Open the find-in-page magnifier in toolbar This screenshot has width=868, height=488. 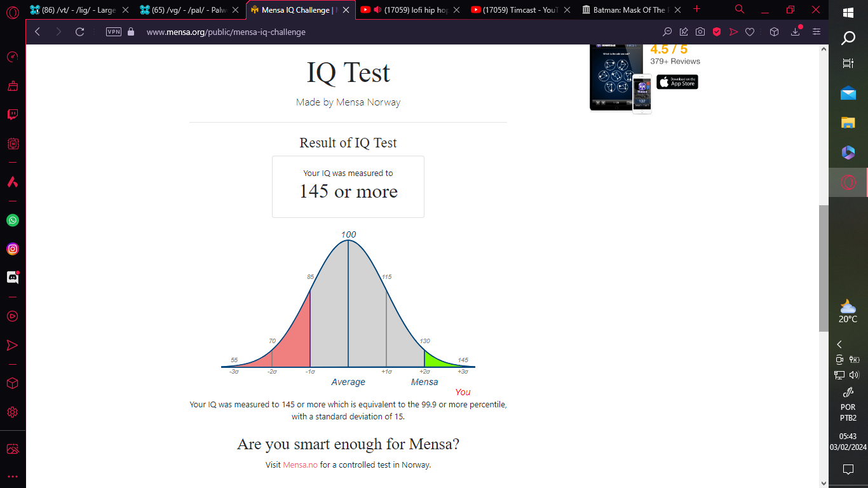point(667,32)
